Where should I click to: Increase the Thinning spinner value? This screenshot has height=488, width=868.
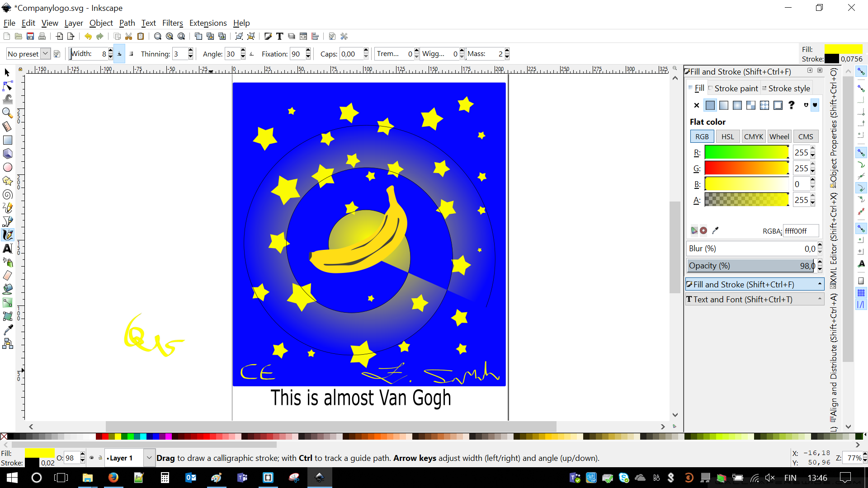[x=191, y=51]
